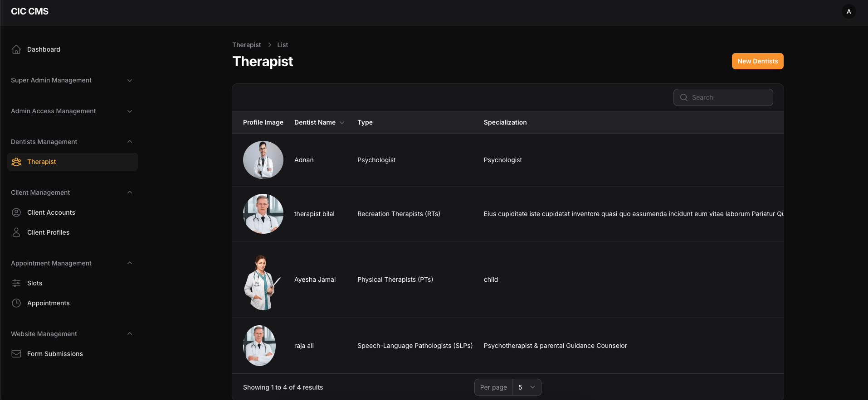The height and width of the screenshot is (400, 868).
Task: Click the New Dentists button
Action: pyautogui.click(x=757, y=61)
